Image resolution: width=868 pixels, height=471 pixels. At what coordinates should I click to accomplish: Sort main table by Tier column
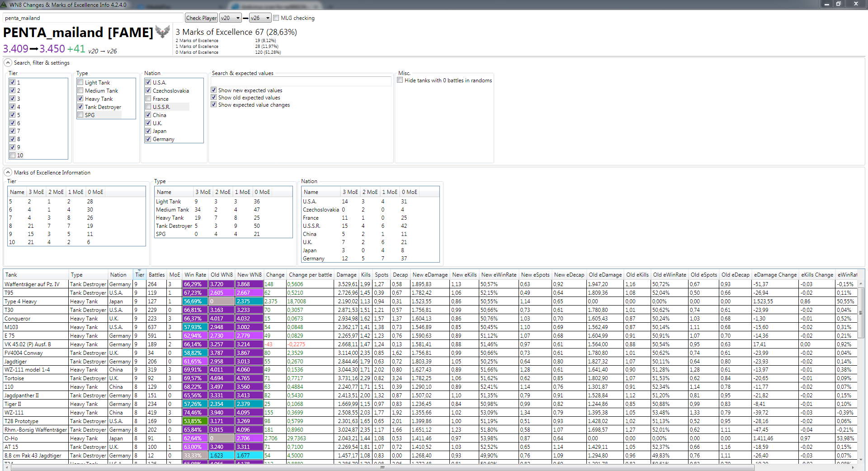[x=140, y=275]
